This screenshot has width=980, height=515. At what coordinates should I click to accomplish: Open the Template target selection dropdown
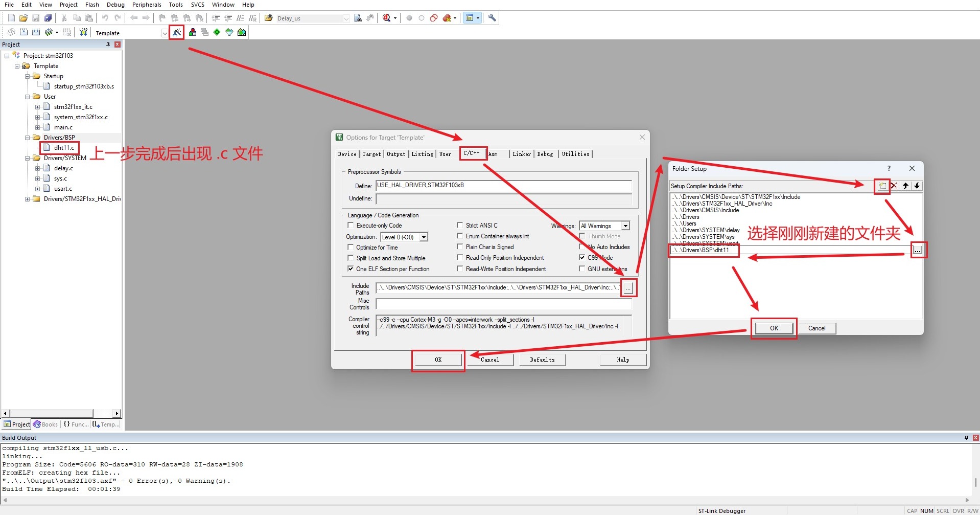165,33
